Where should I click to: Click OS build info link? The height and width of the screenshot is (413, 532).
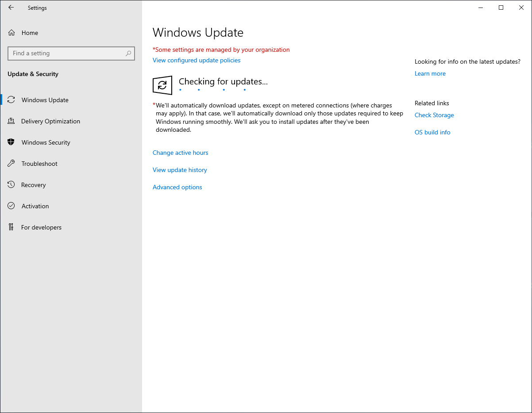pos(432,132)
